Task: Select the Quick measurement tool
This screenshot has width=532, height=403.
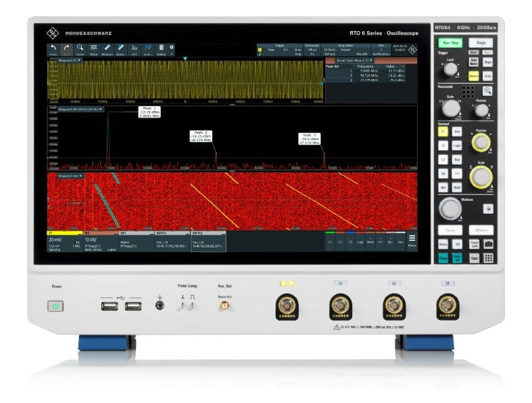Action: coord(120,49)
